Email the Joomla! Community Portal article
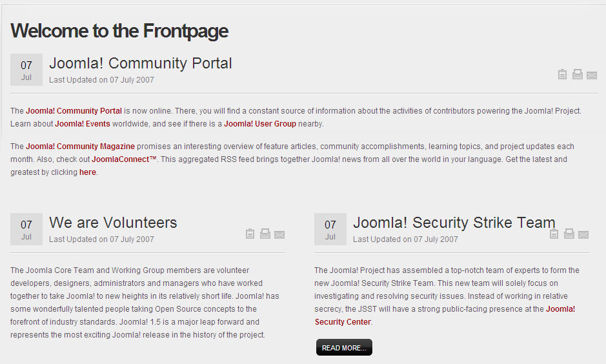The width and height of the screenshot is (606, 364). point(592,76)
